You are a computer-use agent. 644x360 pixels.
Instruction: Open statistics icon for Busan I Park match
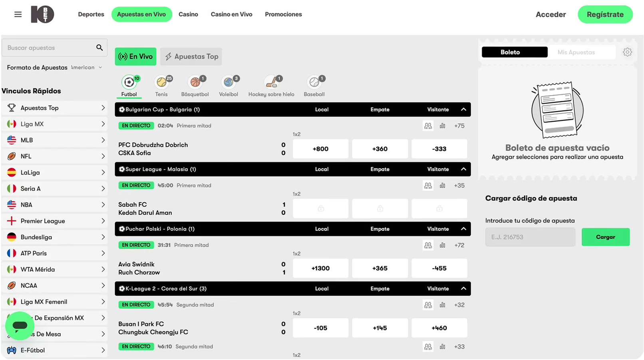[442, 305]
